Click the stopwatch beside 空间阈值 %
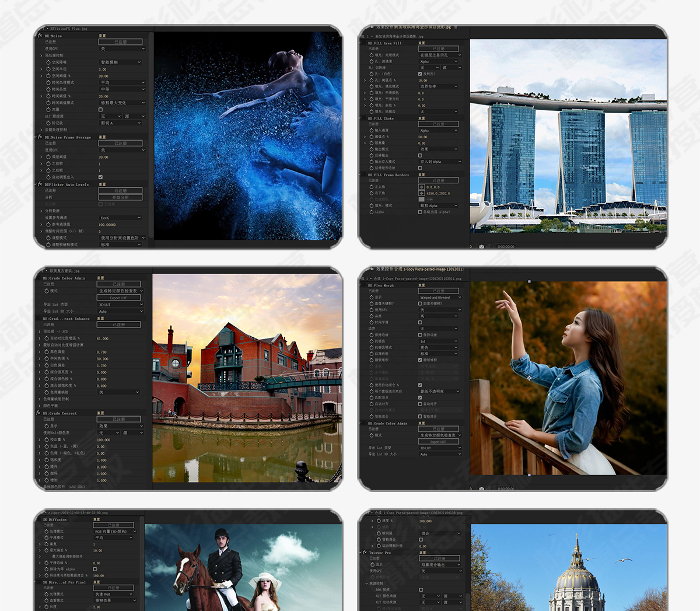This screenshot has height=611, width=700. [x=48, y=76]
